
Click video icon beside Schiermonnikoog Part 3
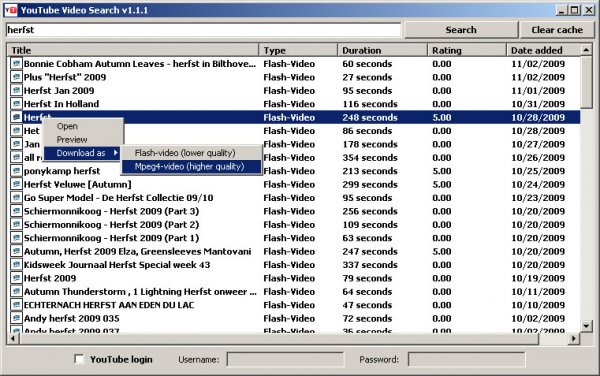point(16,210)
